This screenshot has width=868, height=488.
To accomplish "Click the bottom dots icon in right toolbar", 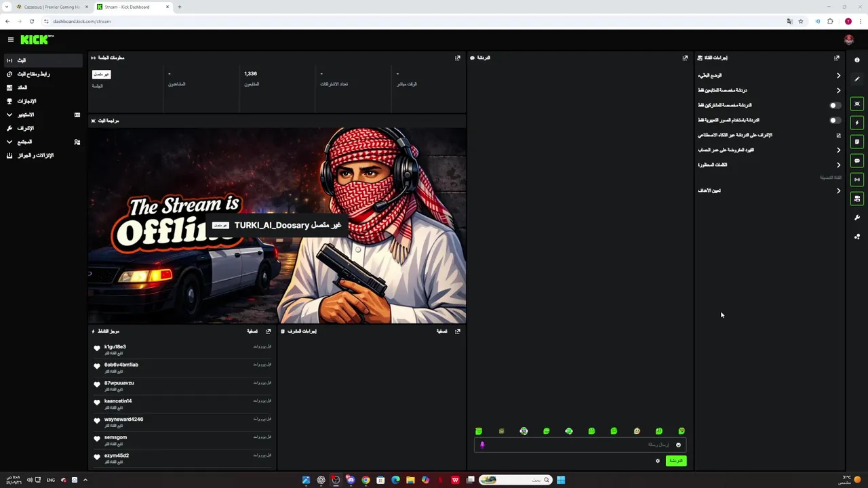I will (x=857, y=237).
